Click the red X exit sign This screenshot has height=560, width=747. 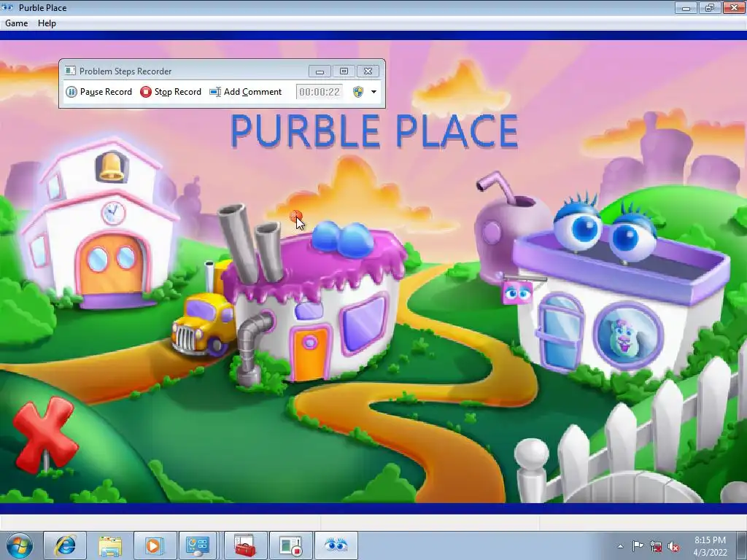coord(45,435)
